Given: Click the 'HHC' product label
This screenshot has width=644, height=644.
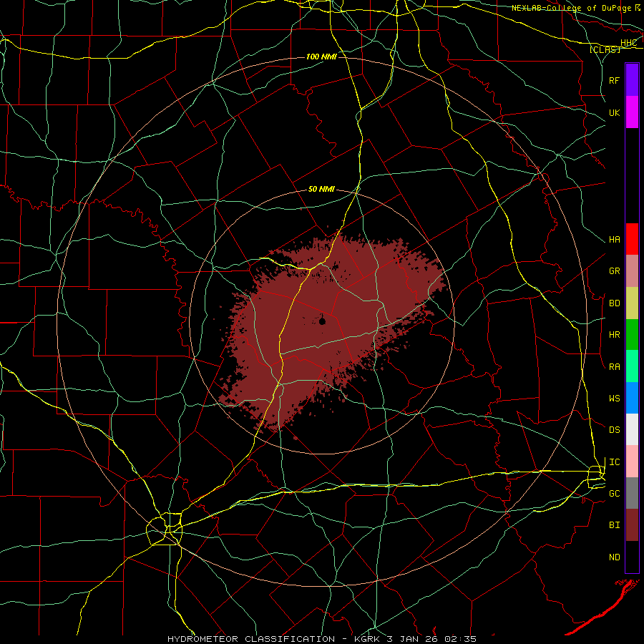Looking at the screenshot, I should pos(628,43).
